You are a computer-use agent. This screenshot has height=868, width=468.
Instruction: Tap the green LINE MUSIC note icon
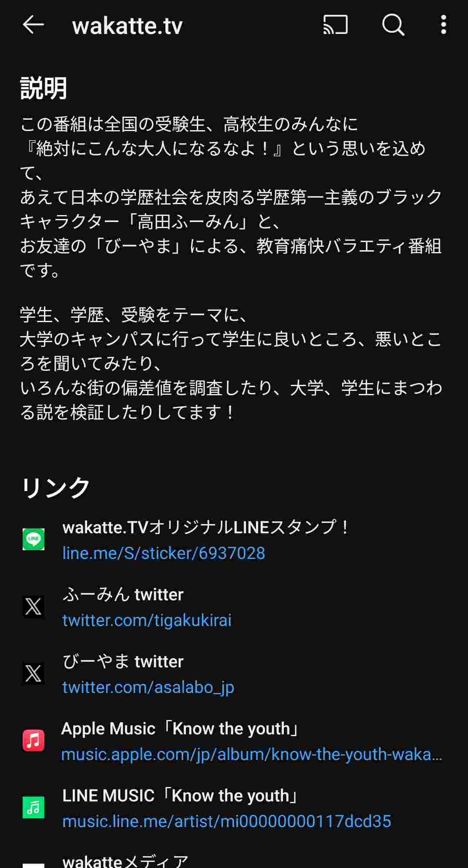pos(34,807)
